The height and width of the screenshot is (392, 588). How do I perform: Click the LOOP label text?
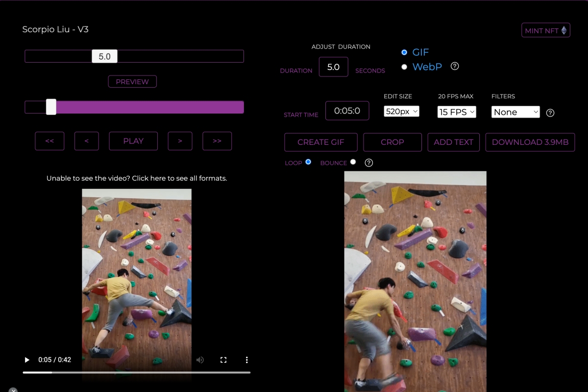[x=294, y=163]
